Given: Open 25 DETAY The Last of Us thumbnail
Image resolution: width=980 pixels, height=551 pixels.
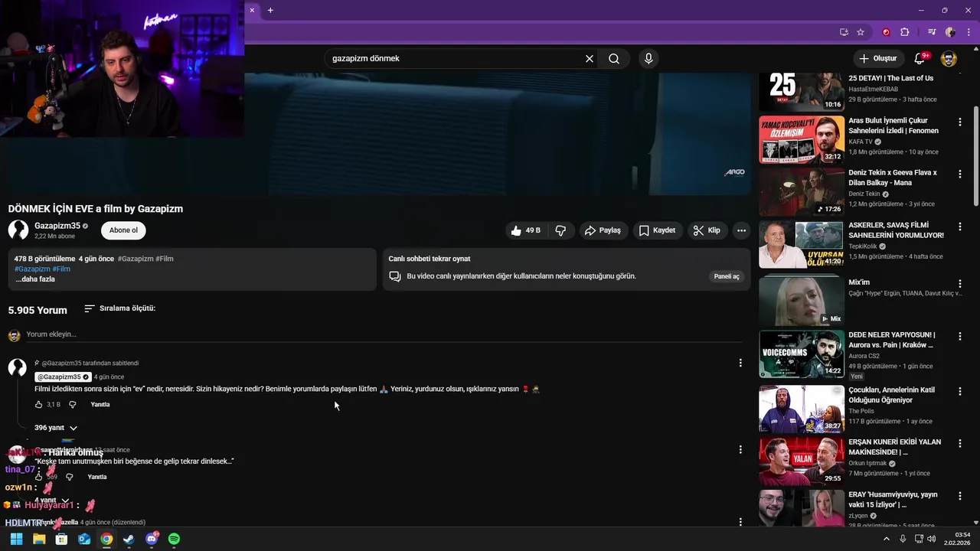Looking at the screenshot, I should (x=802, y=93).
